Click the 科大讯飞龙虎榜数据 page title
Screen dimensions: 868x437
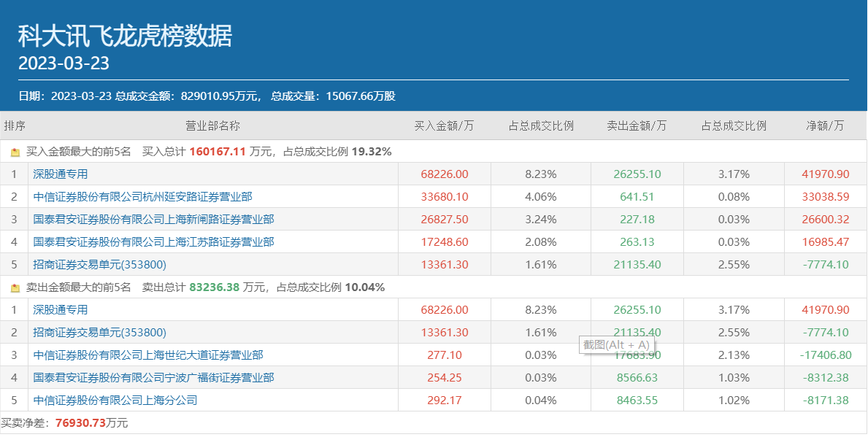[125, 35]
